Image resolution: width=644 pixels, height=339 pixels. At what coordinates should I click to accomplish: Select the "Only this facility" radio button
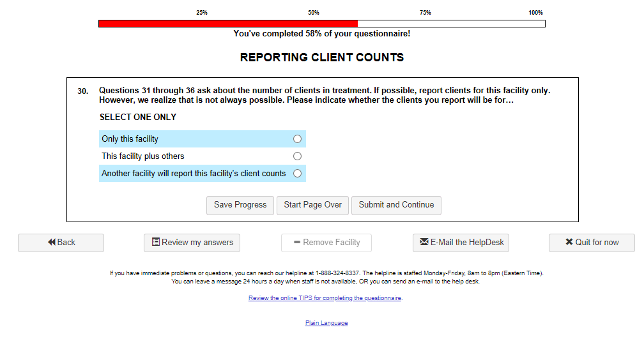point(297,139)
